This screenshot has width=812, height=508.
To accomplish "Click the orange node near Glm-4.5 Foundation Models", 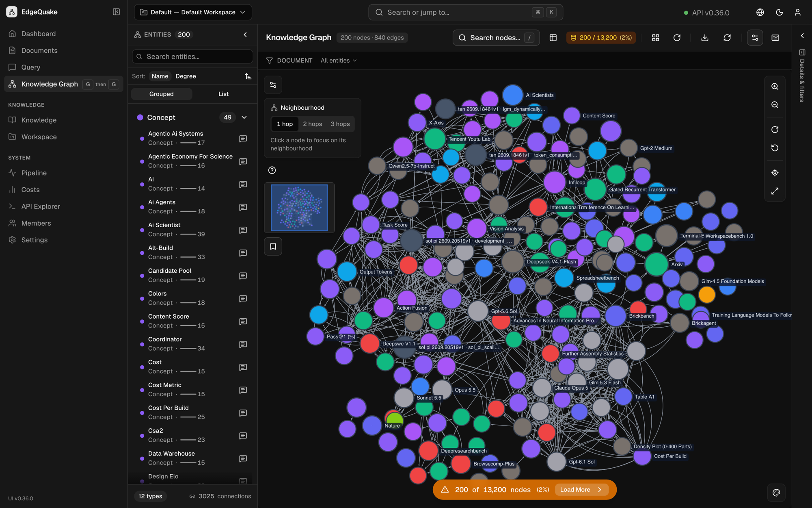I will click(707, 295).
